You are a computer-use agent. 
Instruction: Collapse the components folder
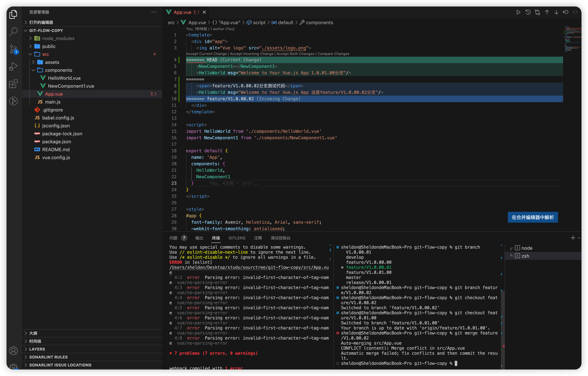point(92,70)
